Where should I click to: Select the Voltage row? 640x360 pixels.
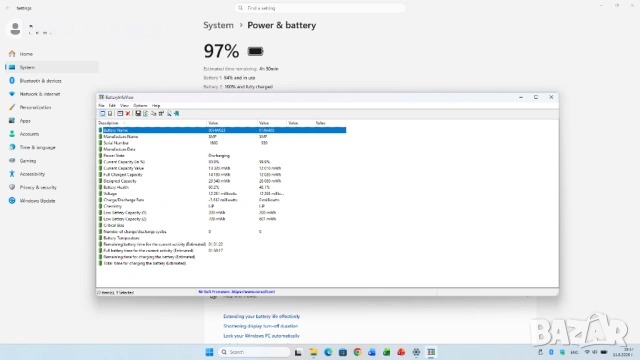click(x=222, y=193)
